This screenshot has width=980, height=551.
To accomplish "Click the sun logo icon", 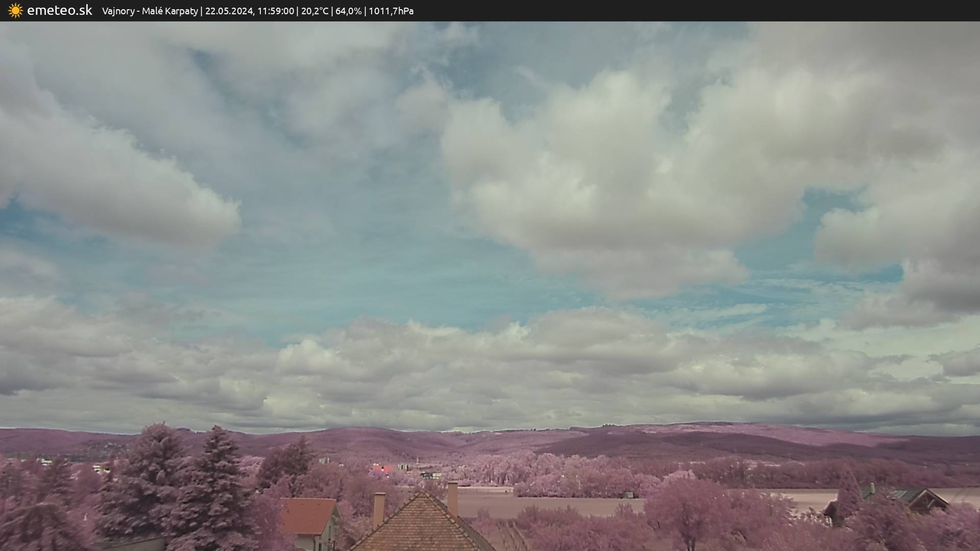I will tap(15, 11).
